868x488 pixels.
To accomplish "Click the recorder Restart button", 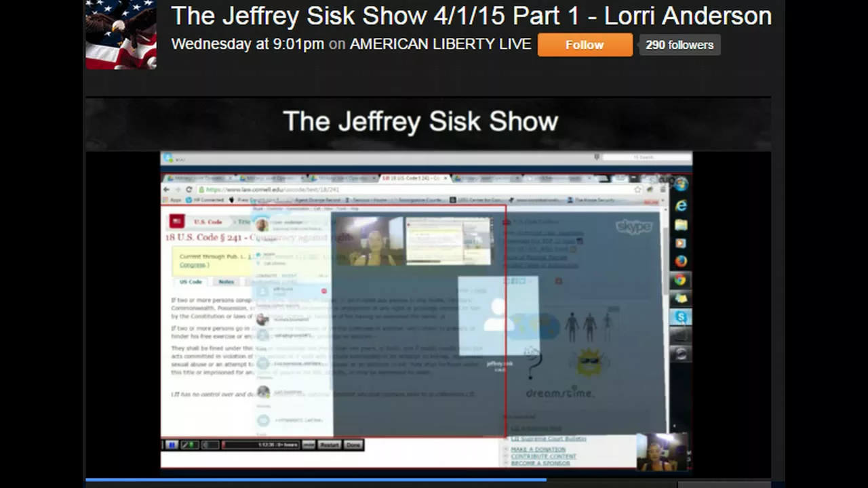I will tap(330, 445).
